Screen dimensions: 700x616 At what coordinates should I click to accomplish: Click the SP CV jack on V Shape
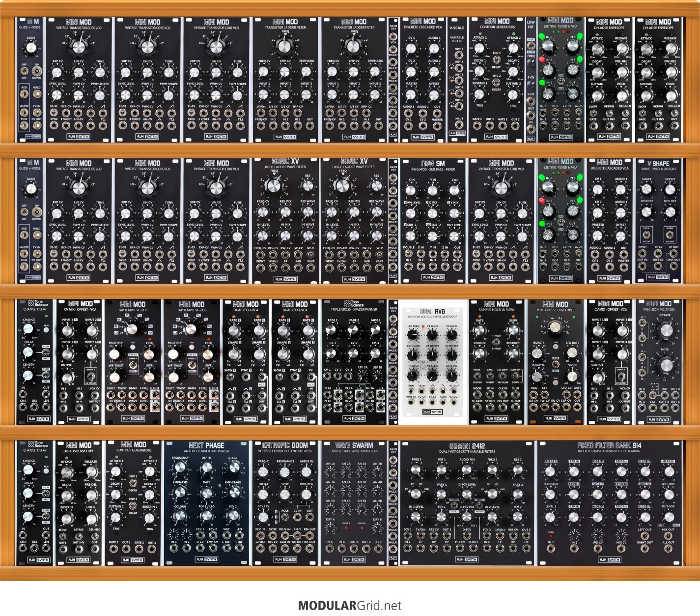click(x=658, y=253)
